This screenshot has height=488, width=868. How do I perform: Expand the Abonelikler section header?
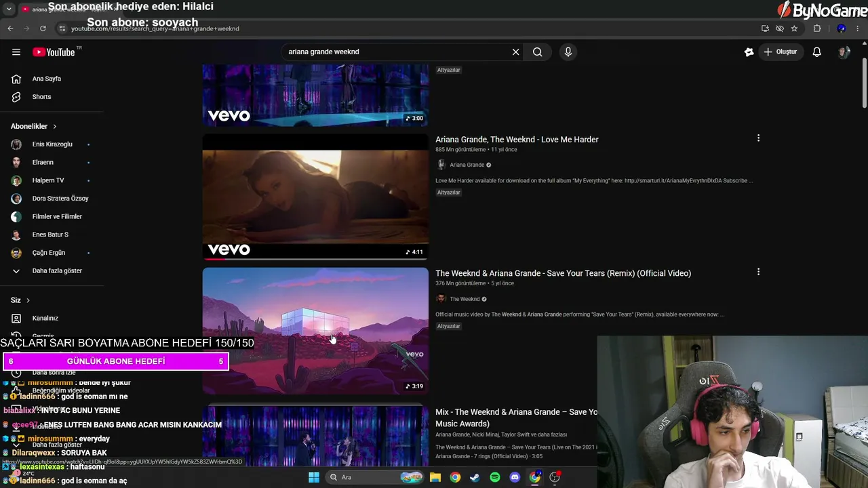34,126
